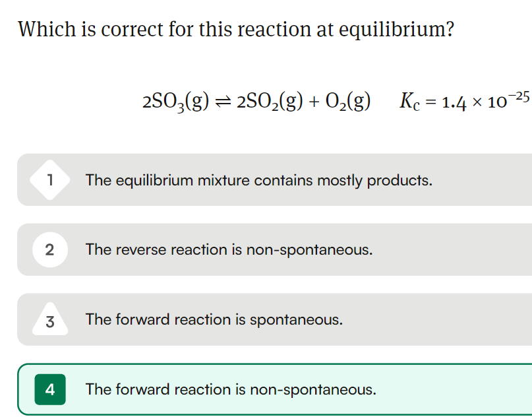Viewport: 532px width, 419px height.
Task: Click the 10⁻²⁵ exponent in Kc value
Action: (x=508, y=100)
